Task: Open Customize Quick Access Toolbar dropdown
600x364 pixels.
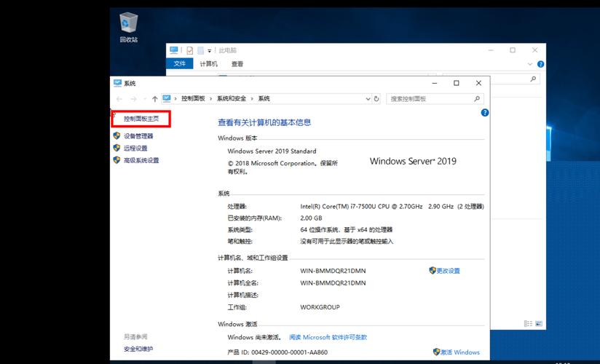Action: point(209,51)
